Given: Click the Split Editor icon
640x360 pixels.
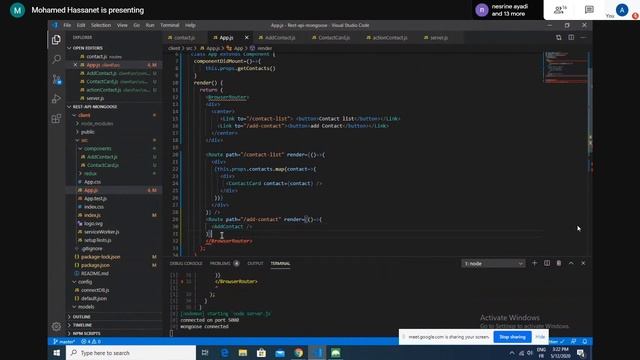Looking at the screenshot, I should (571, 38).
